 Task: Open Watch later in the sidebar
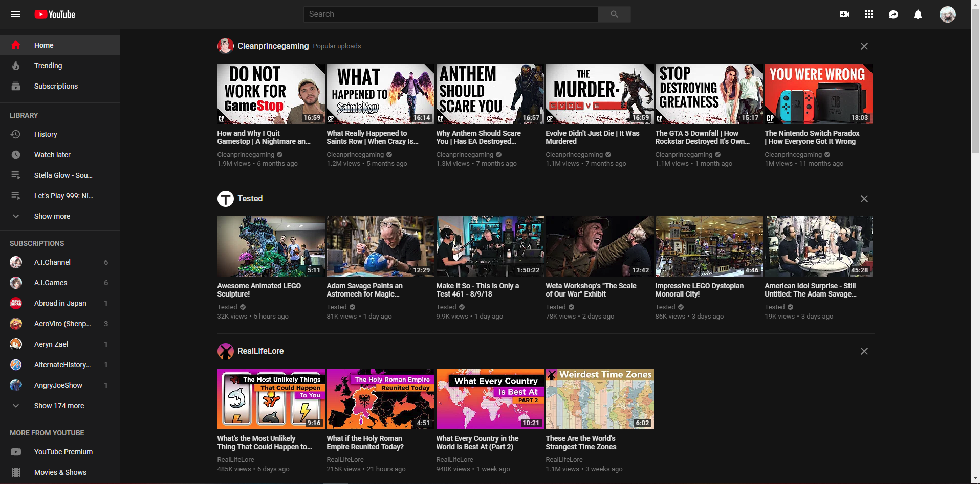(x=60, y=155)
